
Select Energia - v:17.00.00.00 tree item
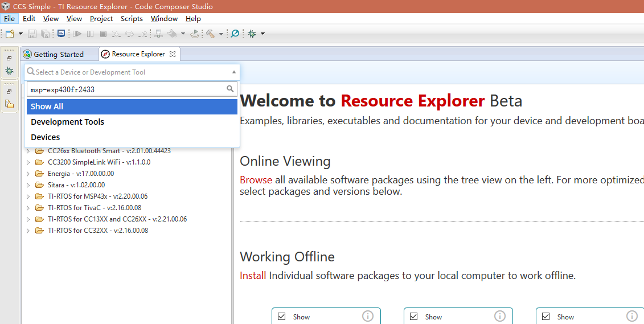click(81, 174)
